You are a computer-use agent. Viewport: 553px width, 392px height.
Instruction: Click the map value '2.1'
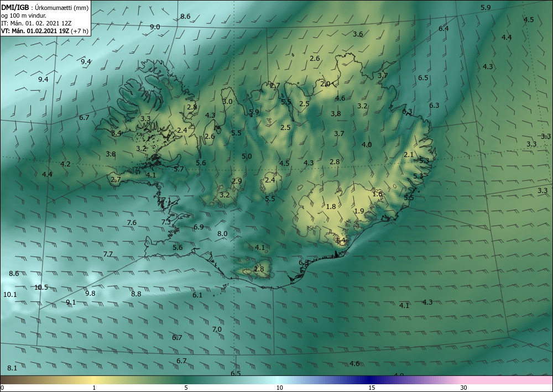pyautogui.click(x=409, y=154)
